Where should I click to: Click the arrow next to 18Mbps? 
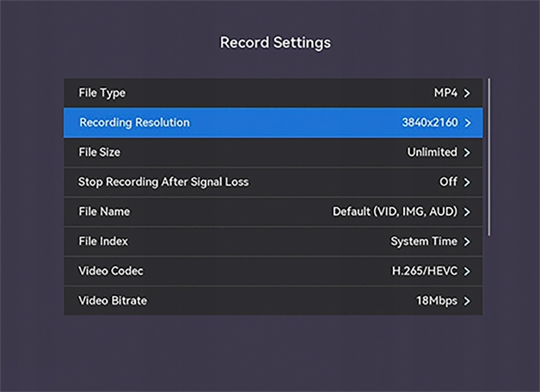pos(467,301)
